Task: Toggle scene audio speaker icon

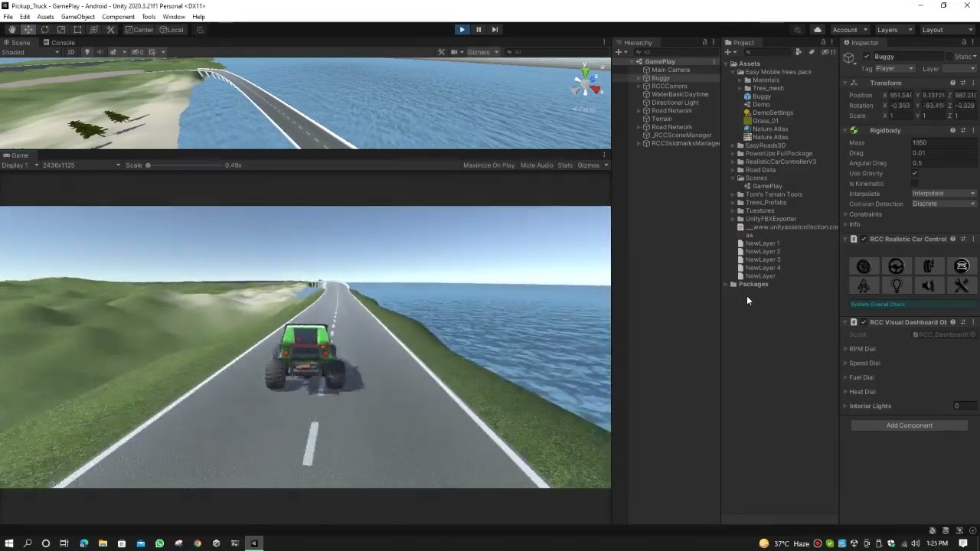Action: (100, 52)
